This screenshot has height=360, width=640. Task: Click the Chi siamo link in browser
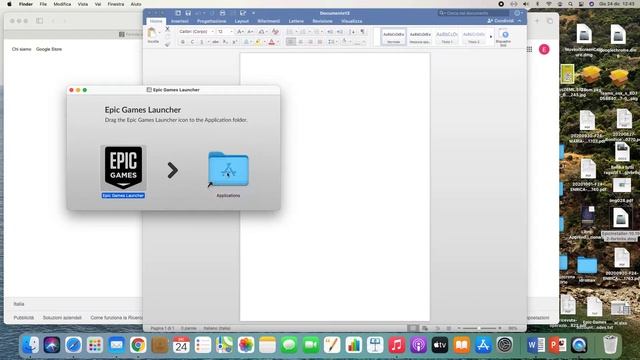pyautogui.click(x=22, y=49)
